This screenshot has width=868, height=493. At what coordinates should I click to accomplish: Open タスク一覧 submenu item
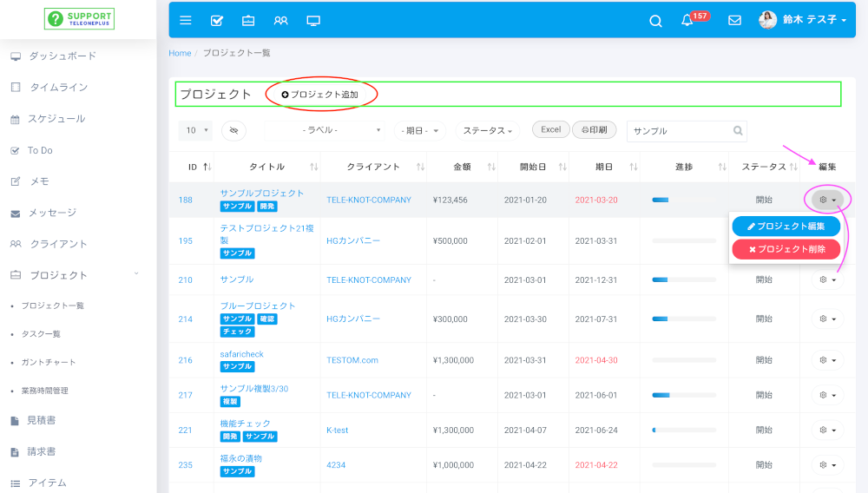41,333
